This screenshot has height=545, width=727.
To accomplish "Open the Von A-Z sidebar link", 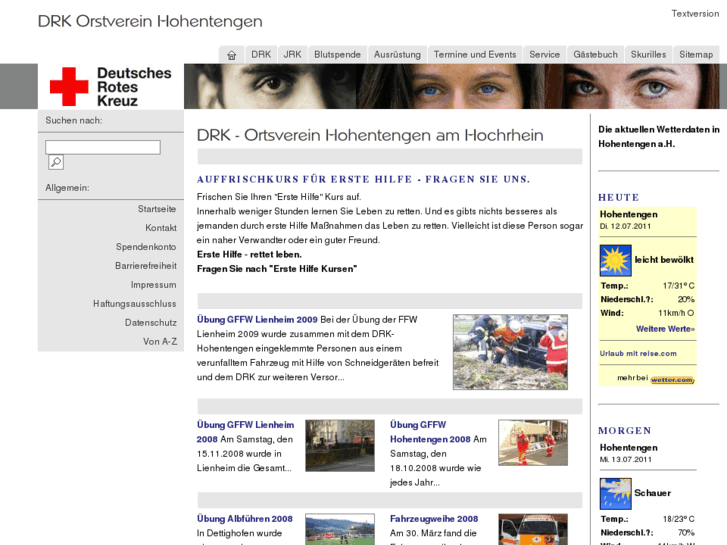I will 160,342.
